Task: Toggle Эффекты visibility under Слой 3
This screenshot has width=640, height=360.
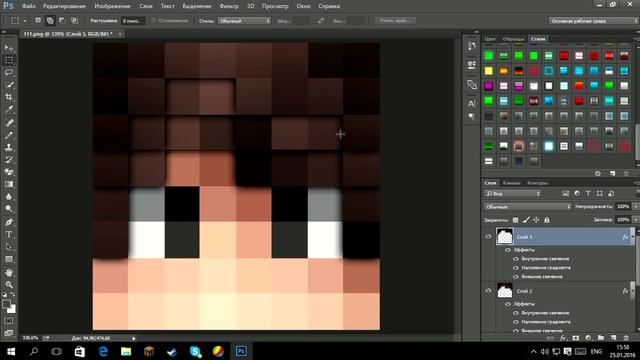Action: (x=507, y=250)
